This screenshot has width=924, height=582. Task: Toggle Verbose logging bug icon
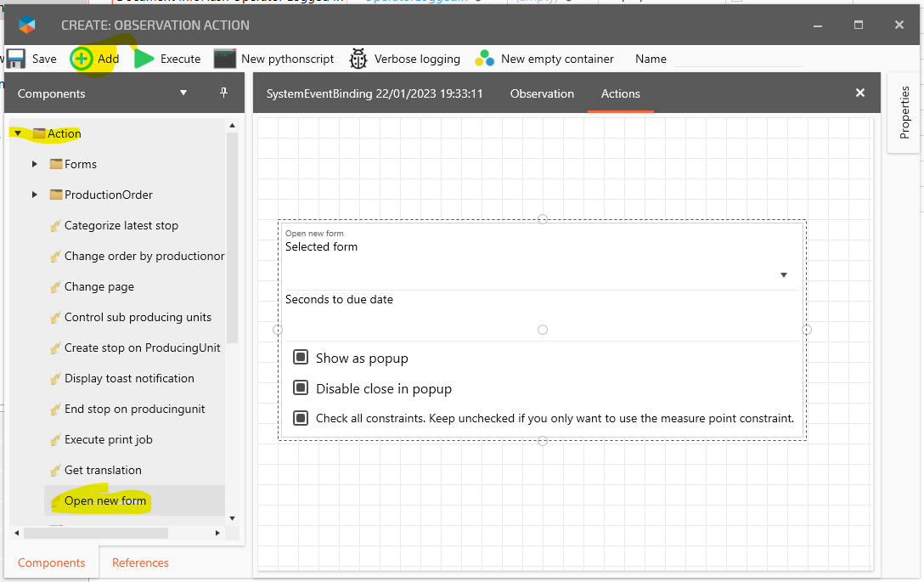(x=358, y=59)
